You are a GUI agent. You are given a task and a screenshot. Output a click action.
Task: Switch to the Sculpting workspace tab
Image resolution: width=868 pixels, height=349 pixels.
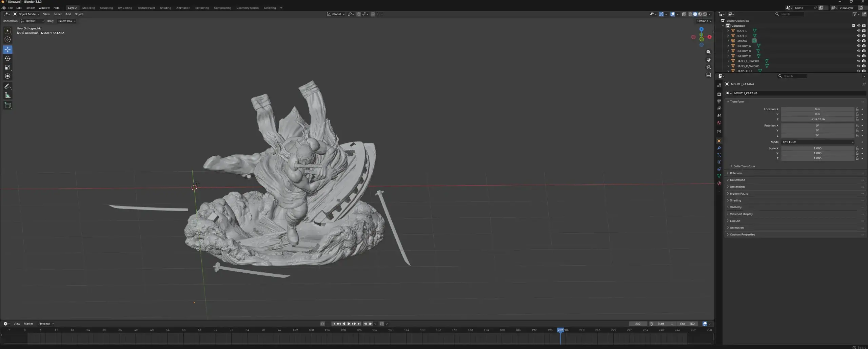(x=106, y=8)
